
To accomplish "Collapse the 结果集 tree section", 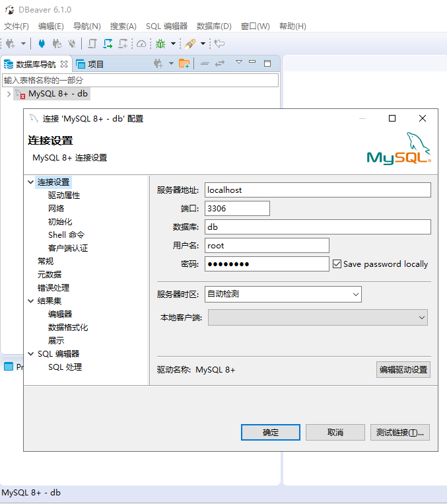I will click(31, 301).
